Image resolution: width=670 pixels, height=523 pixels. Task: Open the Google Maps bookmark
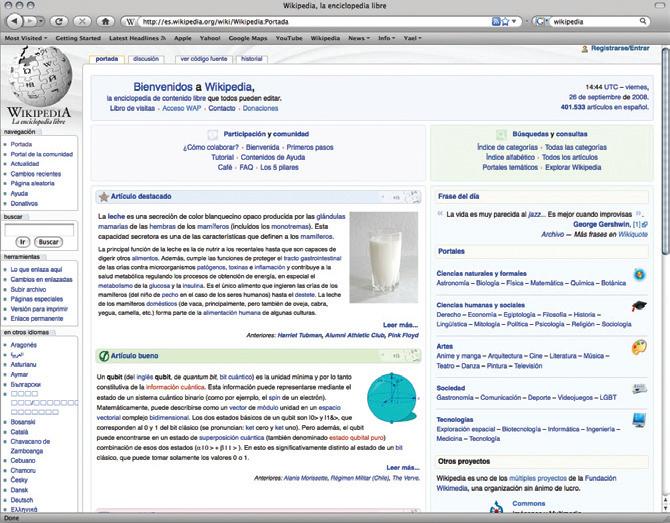248,38
